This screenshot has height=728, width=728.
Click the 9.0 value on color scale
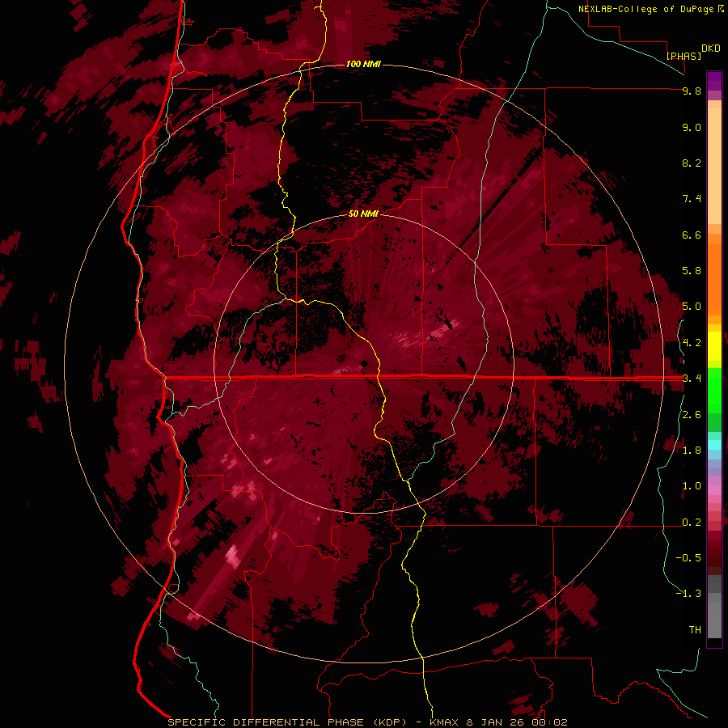pos(692,127)
